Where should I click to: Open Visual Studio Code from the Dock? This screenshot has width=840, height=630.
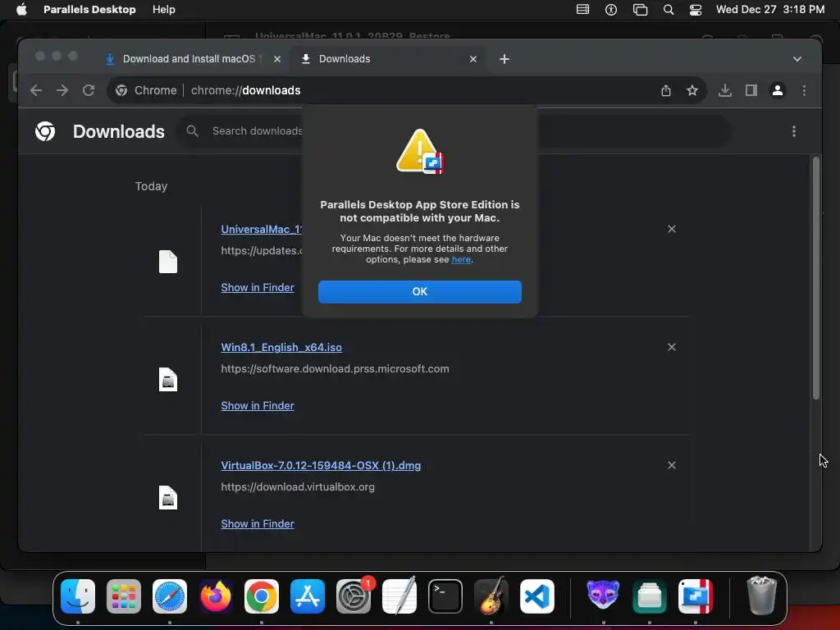(x=537, y=596)
